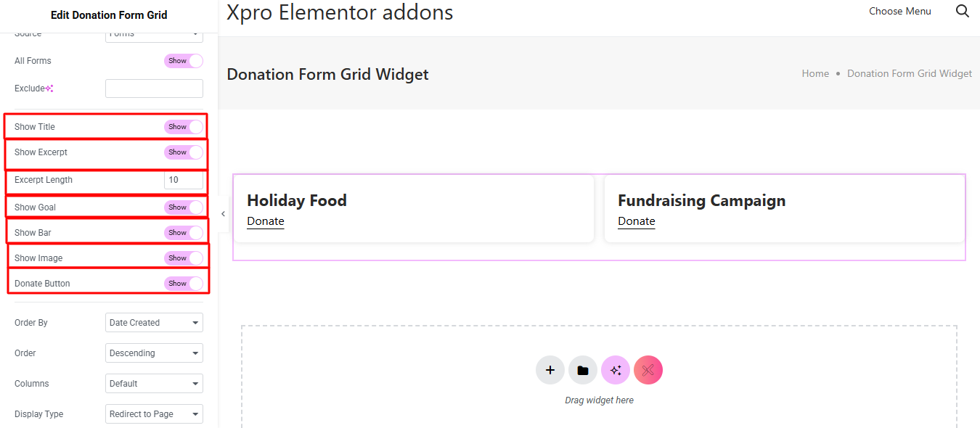Toggle the Show Goal switch
The width and height of the screenshot is (980, 428).
(183, 207)
